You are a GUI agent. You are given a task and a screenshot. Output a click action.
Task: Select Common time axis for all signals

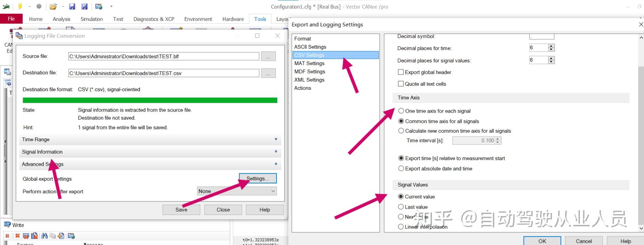pyautogui.click(x=401, y=121)
